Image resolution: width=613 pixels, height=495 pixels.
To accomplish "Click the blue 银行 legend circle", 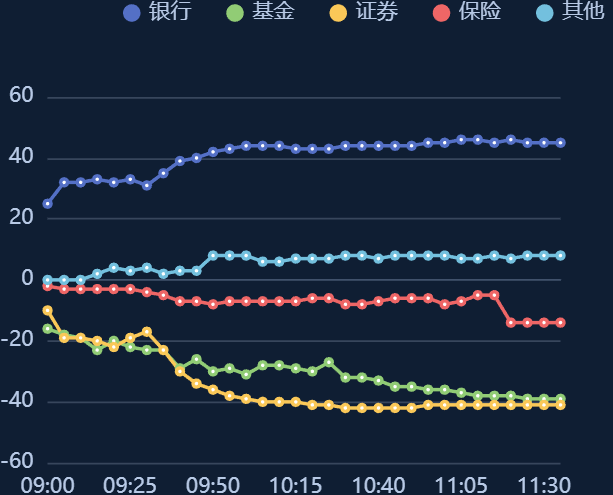I will tap(131, 13).
